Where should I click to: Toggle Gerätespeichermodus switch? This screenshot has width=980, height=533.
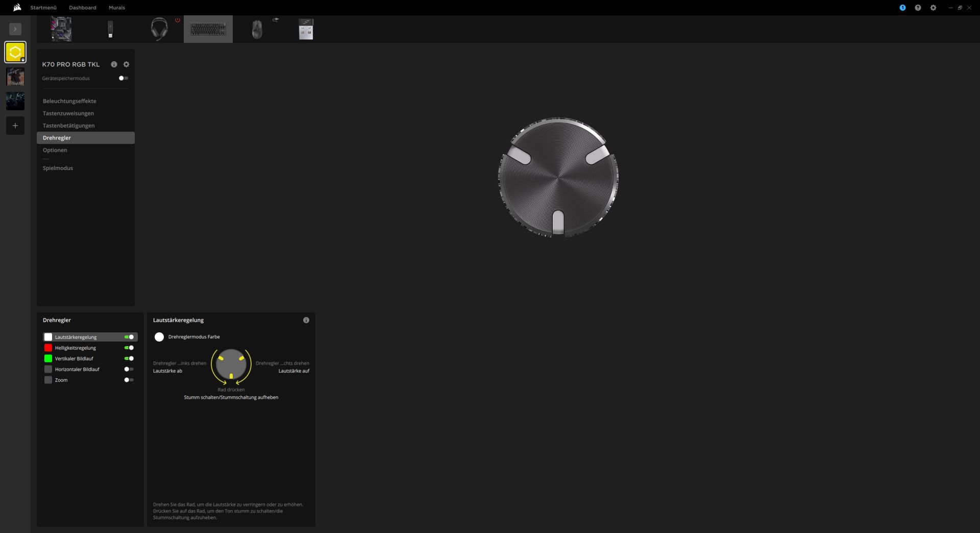[x=123, y=78]
